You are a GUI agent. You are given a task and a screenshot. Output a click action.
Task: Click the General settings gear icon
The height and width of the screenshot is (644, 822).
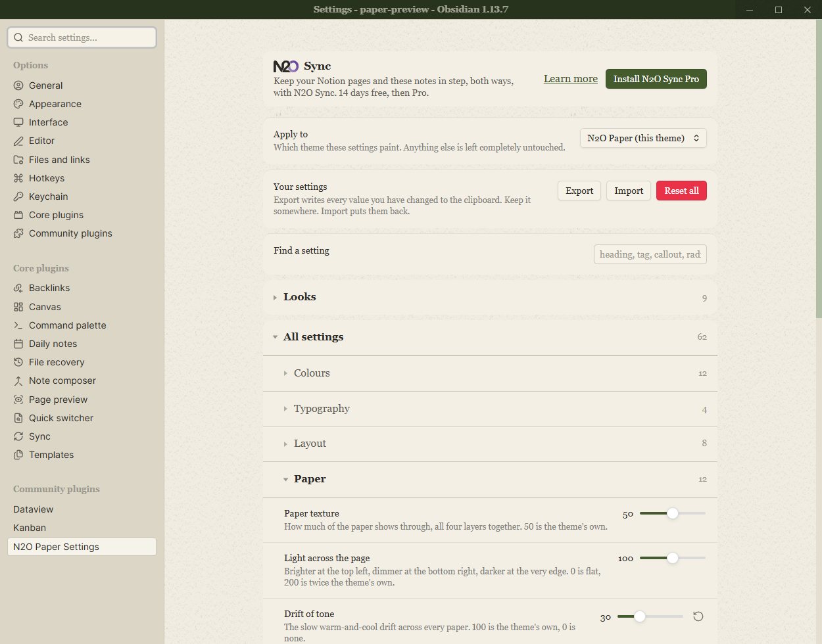click(x=18, y=85)
